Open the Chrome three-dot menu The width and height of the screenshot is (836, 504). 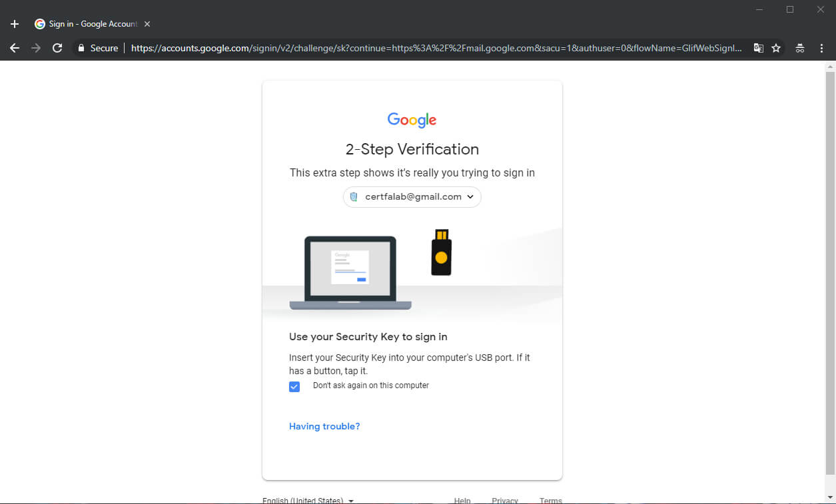point(821,48)
